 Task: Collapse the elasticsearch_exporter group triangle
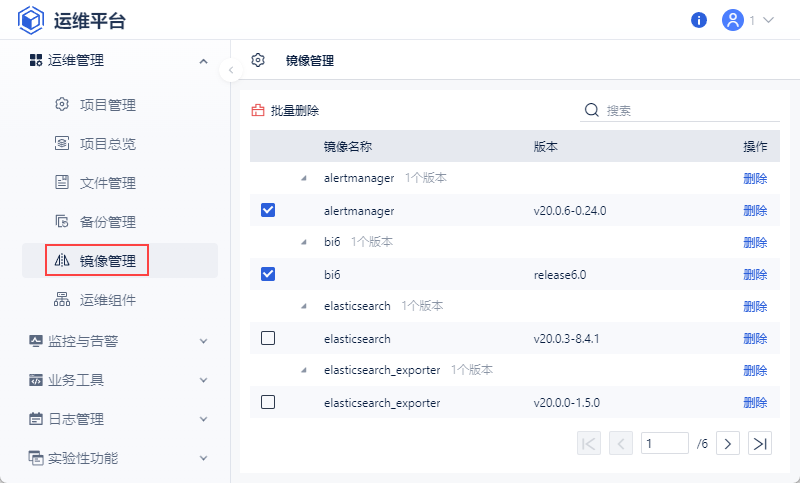pos(303,370)
